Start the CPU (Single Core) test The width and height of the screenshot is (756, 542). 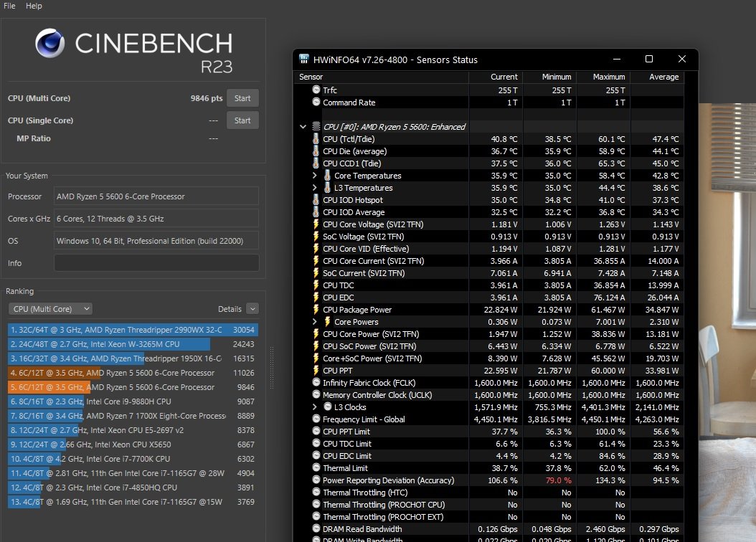[242, 120]
